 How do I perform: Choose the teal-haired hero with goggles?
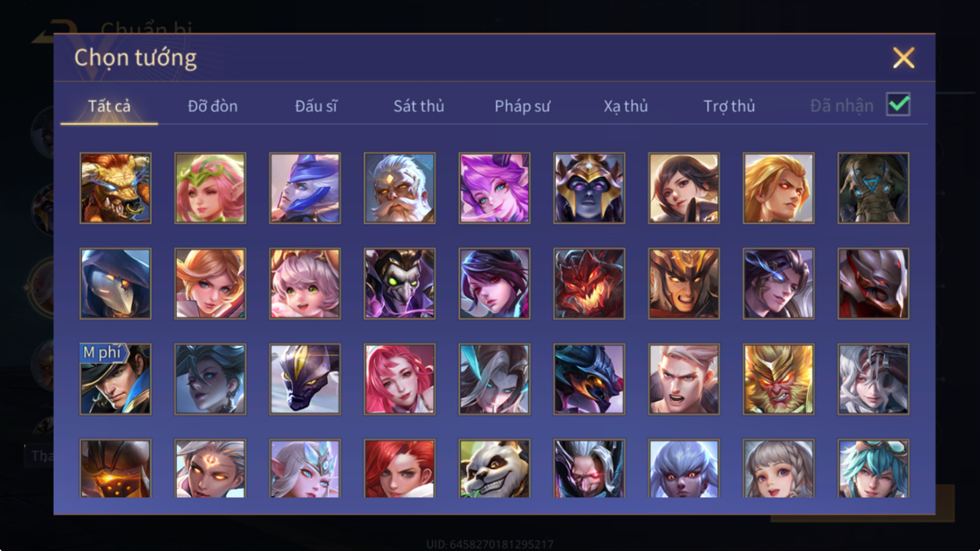[x=873, y=468]
